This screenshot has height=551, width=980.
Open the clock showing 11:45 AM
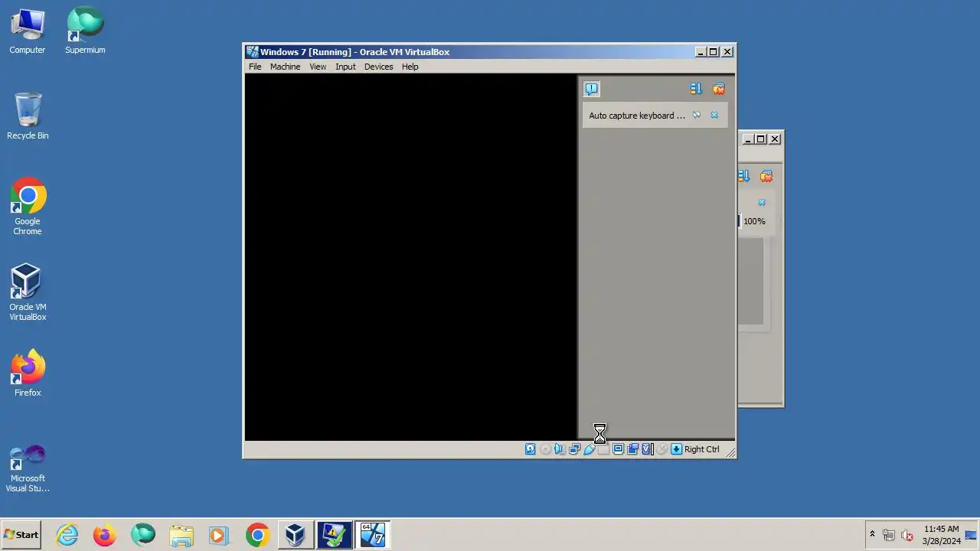941,535
